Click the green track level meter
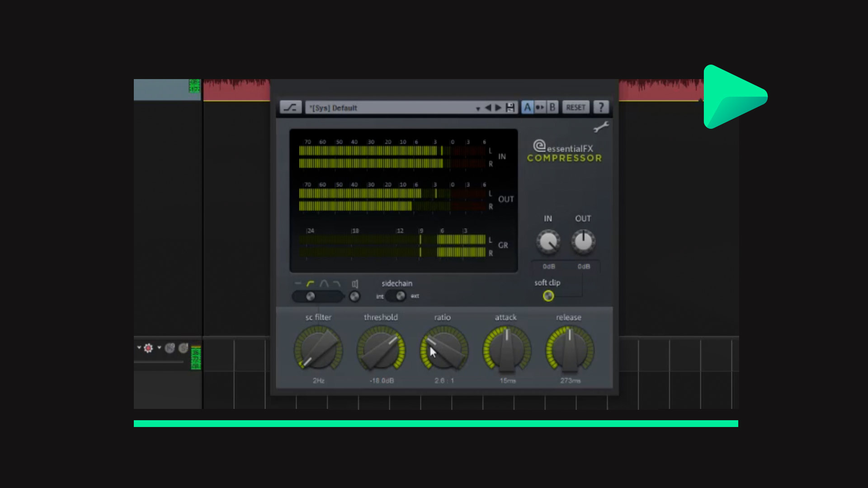The height and width of the screenshot is (488, 868). click(196, 357)
